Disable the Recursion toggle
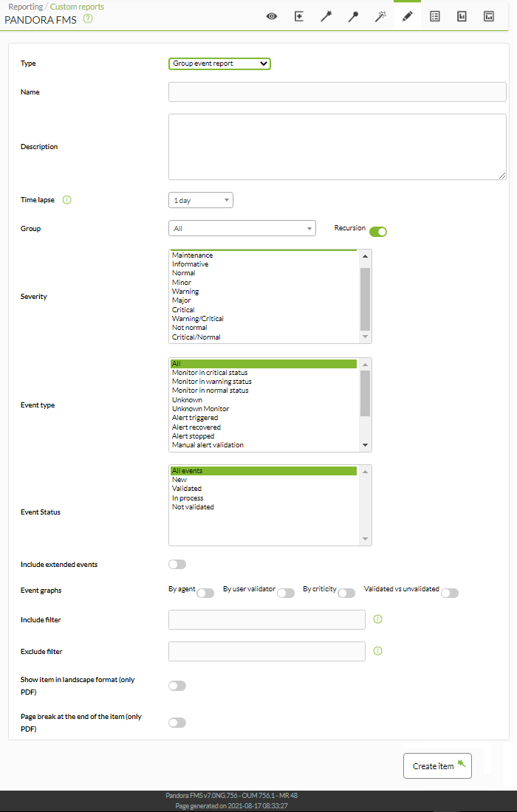 coord(378,232)
